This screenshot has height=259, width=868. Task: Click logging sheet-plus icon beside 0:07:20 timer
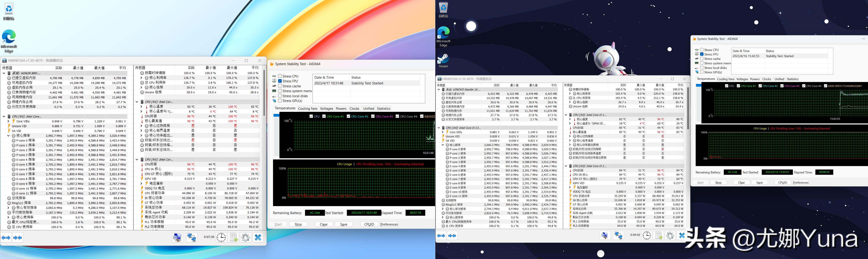pyautogui.click(x=233, y=238)
